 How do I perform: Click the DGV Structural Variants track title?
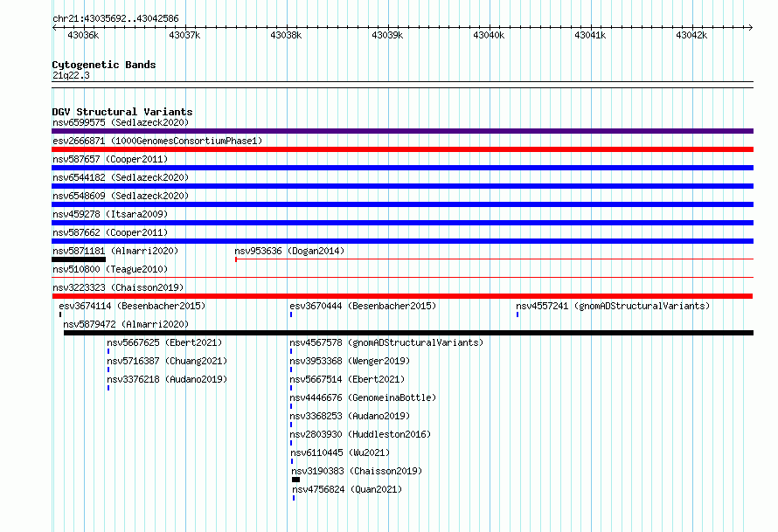pos(122,112)
